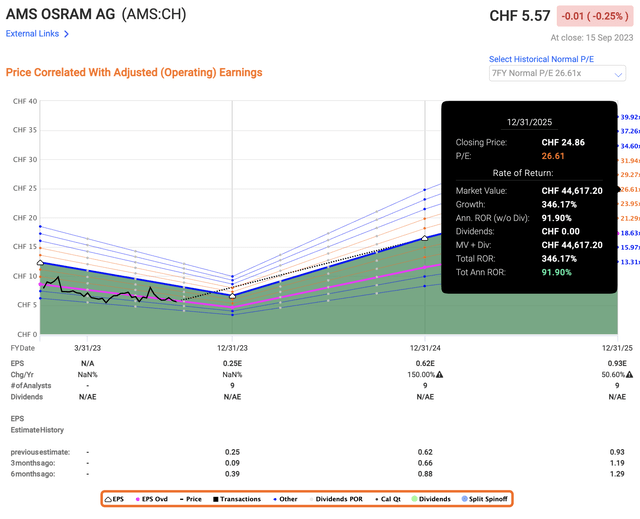Click the 12/31/24 fiscal date label
Viewport: 640px width, 519px height.
(425, 348)
